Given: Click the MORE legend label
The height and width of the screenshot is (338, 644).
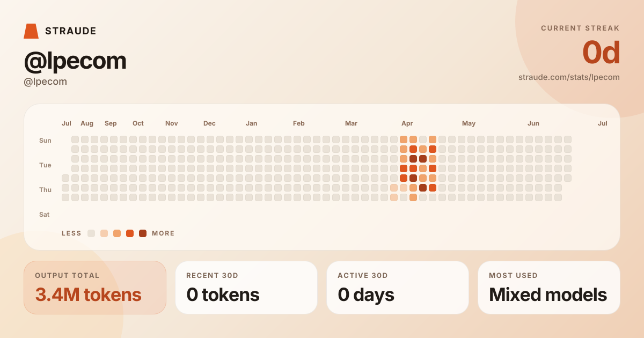Looking at the screenshot, I should click(163, 233).
